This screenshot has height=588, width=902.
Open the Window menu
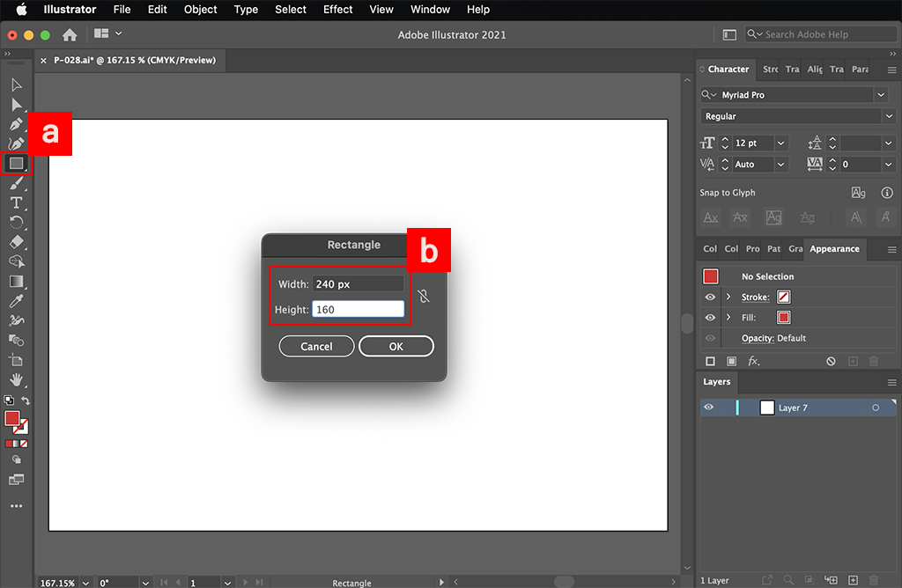click(430, 9)
